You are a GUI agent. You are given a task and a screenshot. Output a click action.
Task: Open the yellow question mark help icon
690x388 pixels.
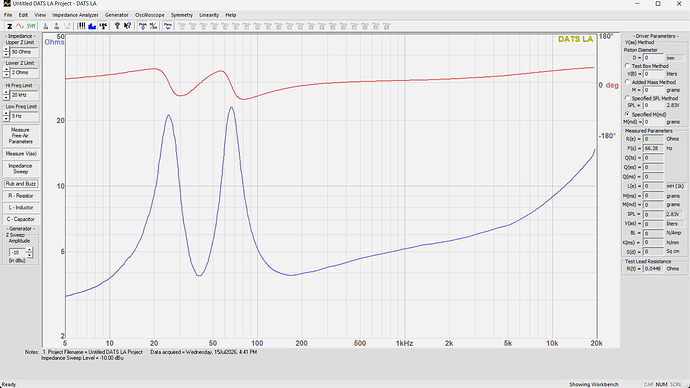click(117, 26)
